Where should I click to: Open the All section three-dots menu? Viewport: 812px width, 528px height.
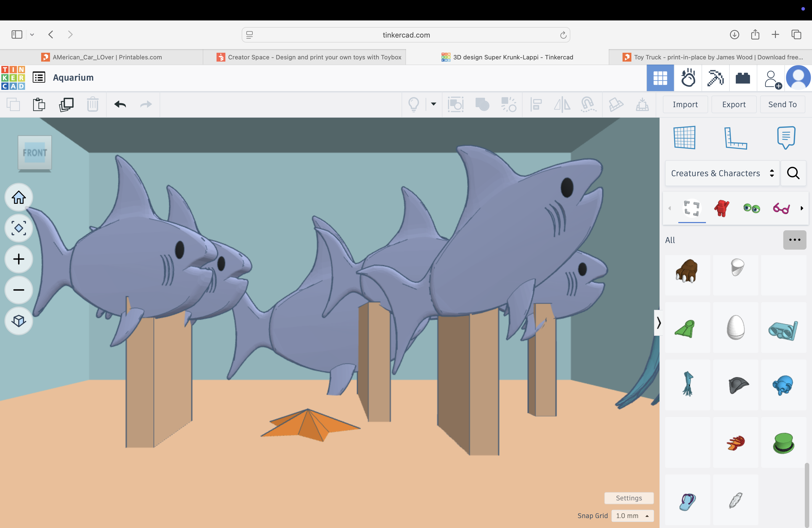click(x=795, y=240)
